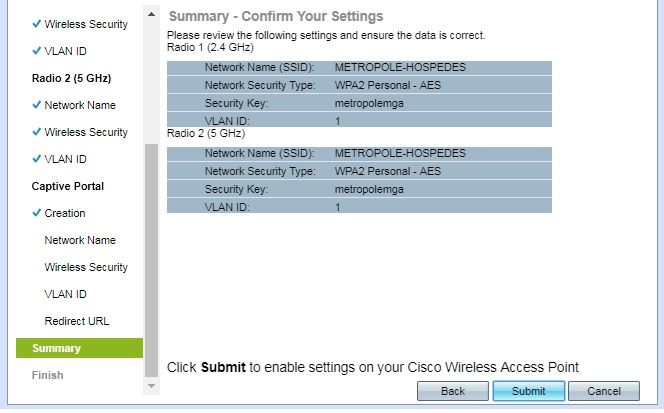Click the sidebar scrollbar thumb

pyautogui.click(x=151, y=261)
